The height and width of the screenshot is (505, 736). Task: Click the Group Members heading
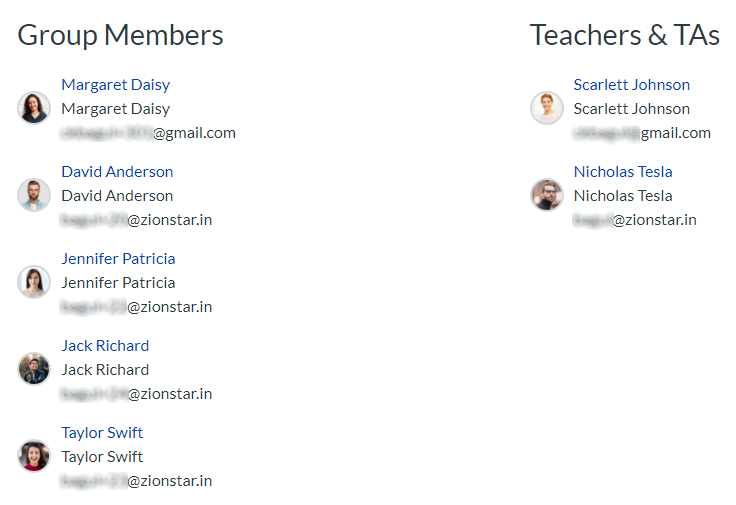pos(120,35)
